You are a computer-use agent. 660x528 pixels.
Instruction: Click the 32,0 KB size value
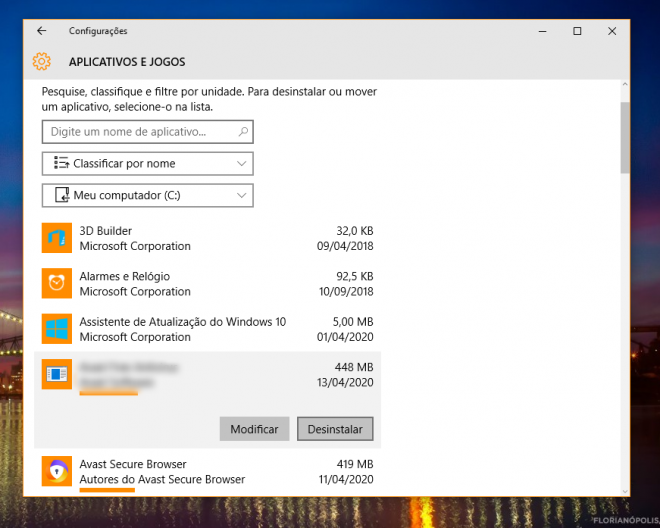(x=354, y=231)
